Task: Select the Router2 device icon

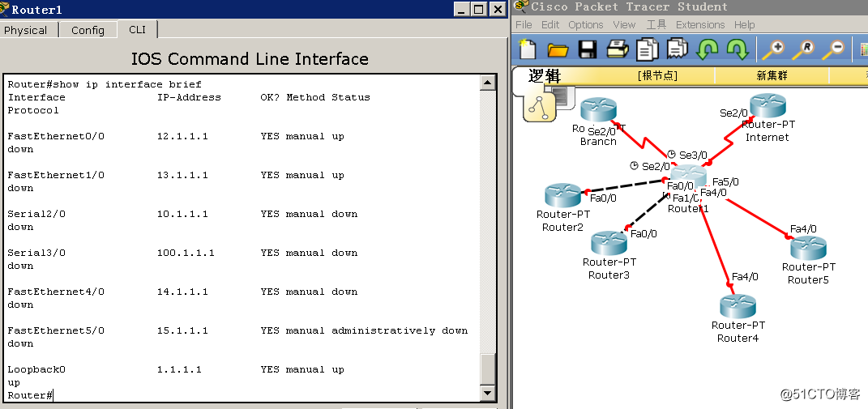Action: 562,195
